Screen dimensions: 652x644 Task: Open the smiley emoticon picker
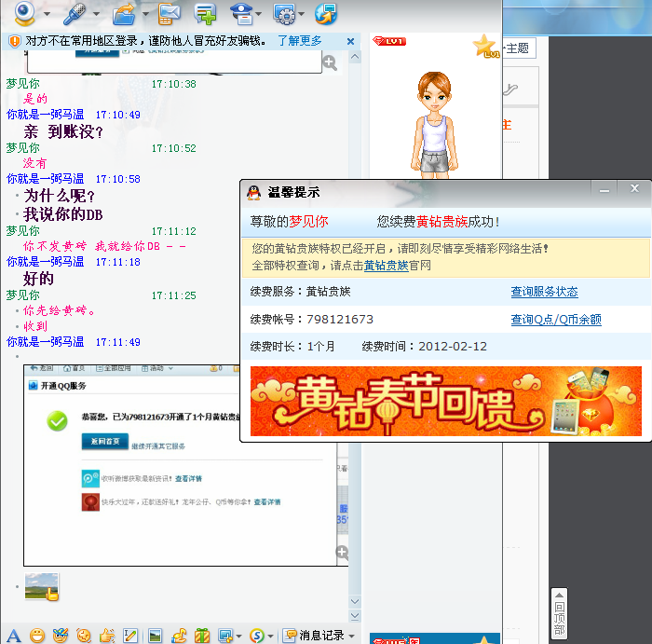37,636
